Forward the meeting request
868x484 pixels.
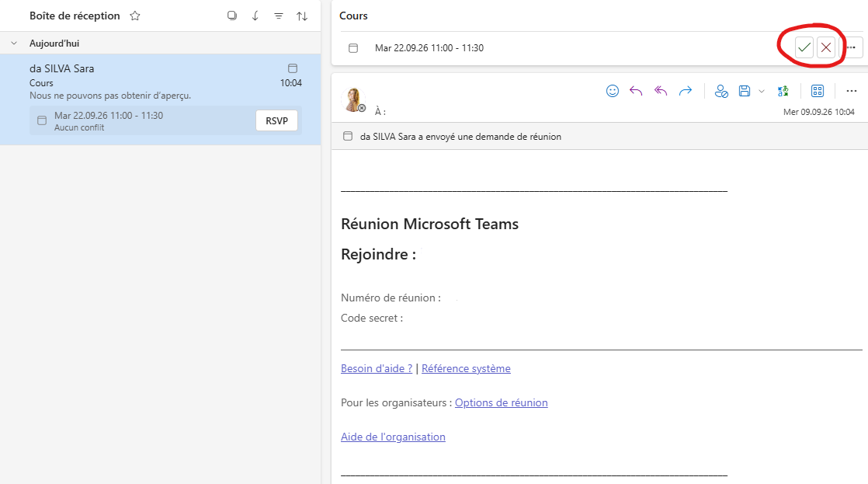click(686, 91)
